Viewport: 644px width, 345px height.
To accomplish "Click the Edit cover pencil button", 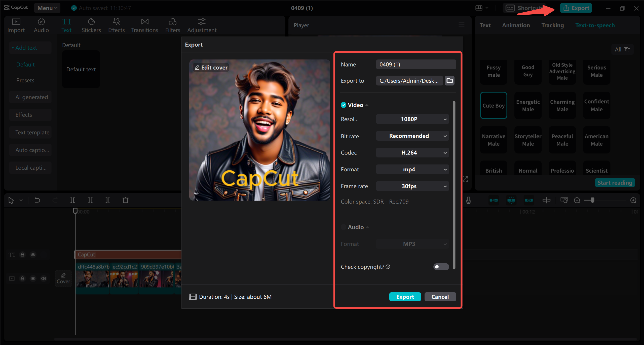I will (x=211, y=68).
